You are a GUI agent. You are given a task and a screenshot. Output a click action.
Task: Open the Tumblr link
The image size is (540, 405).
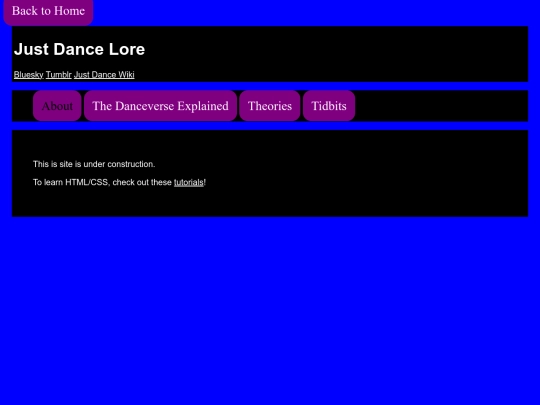point(59,75)
